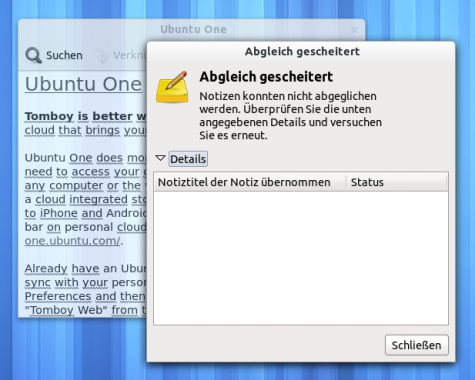Click the Tomboy notepad icon in the dialog

tap(172, 86)
